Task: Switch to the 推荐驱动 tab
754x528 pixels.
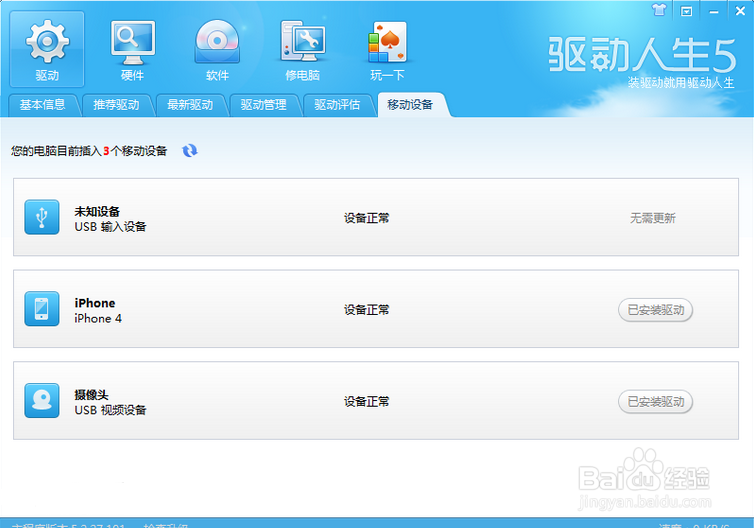Action: click(x=117, y=105)
